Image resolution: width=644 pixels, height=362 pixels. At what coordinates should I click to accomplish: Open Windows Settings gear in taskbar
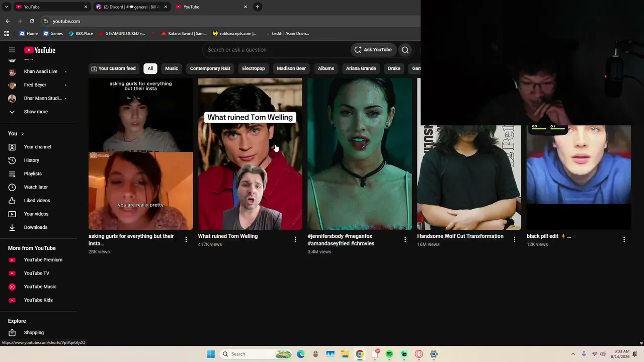point(434,354)
